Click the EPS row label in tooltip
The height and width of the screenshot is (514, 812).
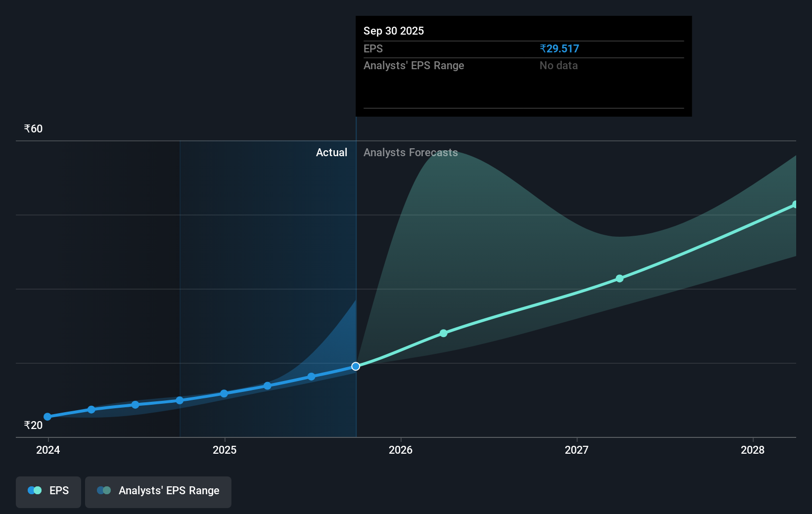coord(373,48)
